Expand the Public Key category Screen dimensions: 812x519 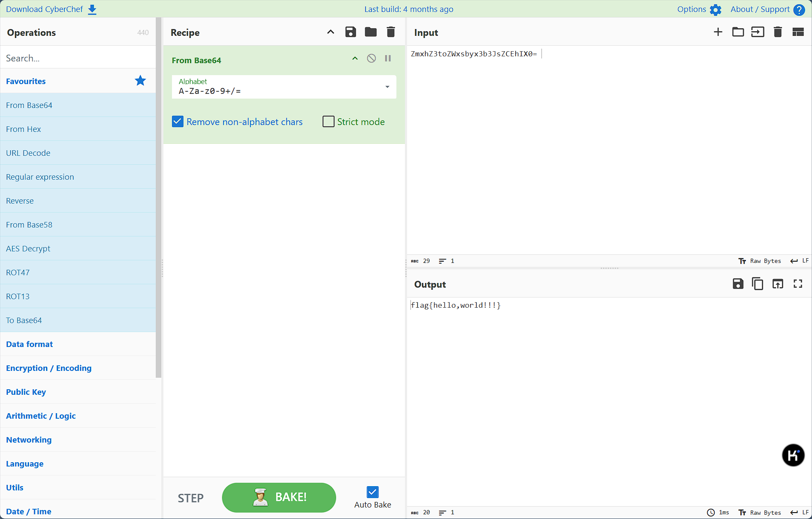click(x=78, y=392)
